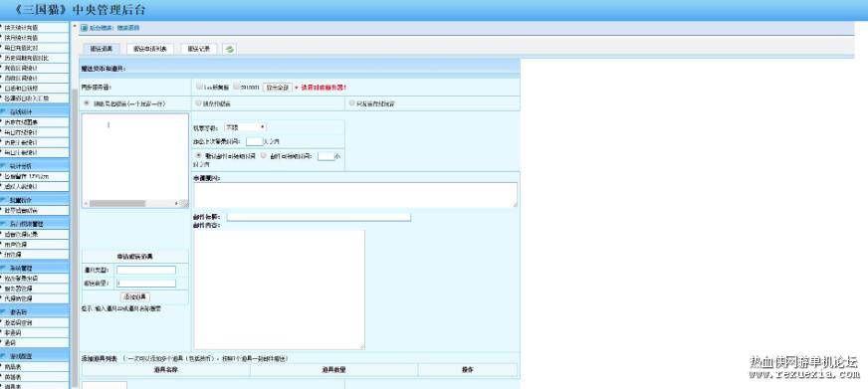Focus the 赠送数量 input field
Image resolution: width=868 pixels, height=389 pixels.
click(146, 284)
